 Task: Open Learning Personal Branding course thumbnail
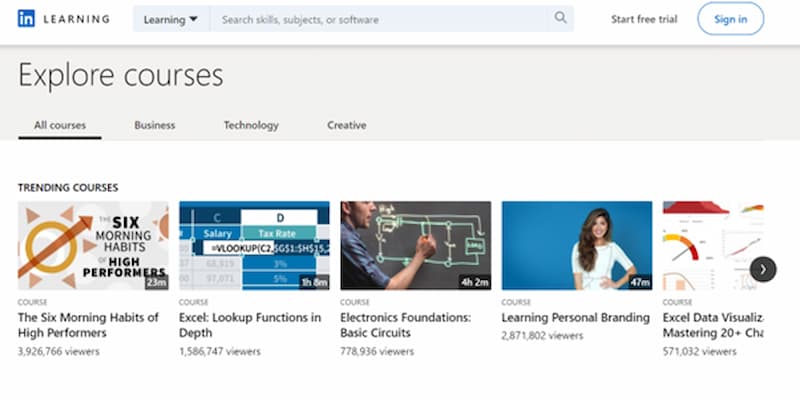[x=577, y=245]
